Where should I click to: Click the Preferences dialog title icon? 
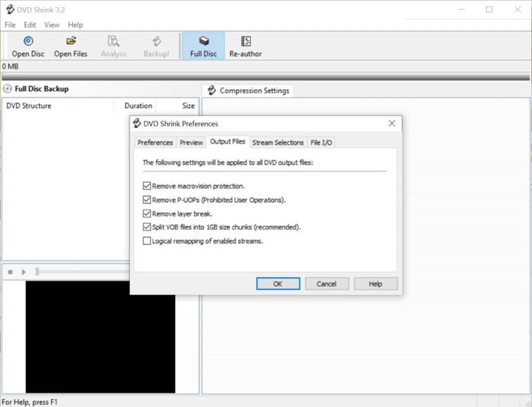(137, 123)
